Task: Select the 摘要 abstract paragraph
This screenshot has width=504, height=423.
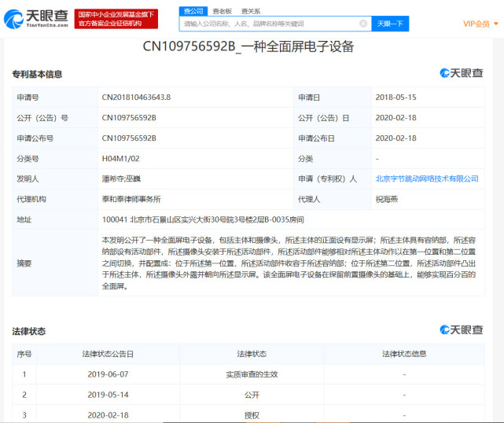Action: click(289, 263)
